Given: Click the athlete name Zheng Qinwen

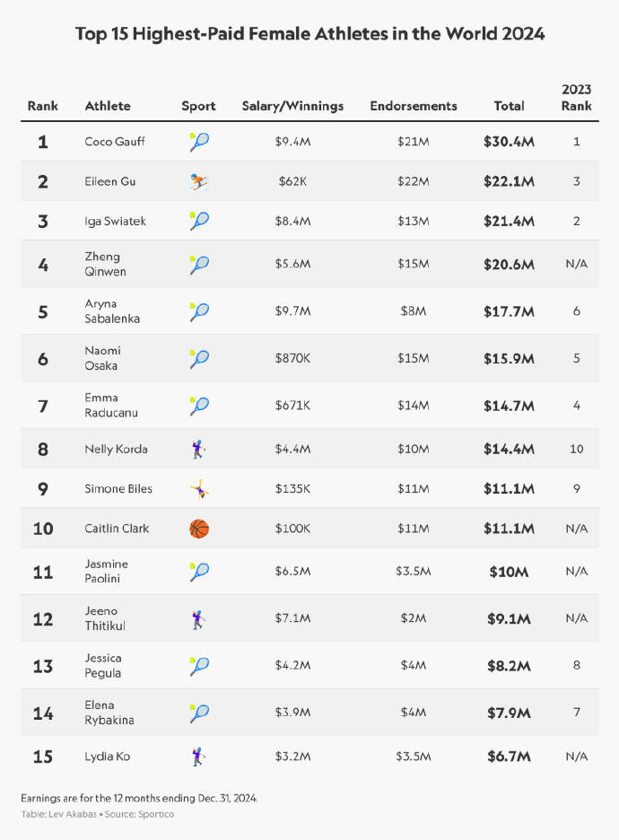Looking at the screenshot, I should [x=105, y=264].
